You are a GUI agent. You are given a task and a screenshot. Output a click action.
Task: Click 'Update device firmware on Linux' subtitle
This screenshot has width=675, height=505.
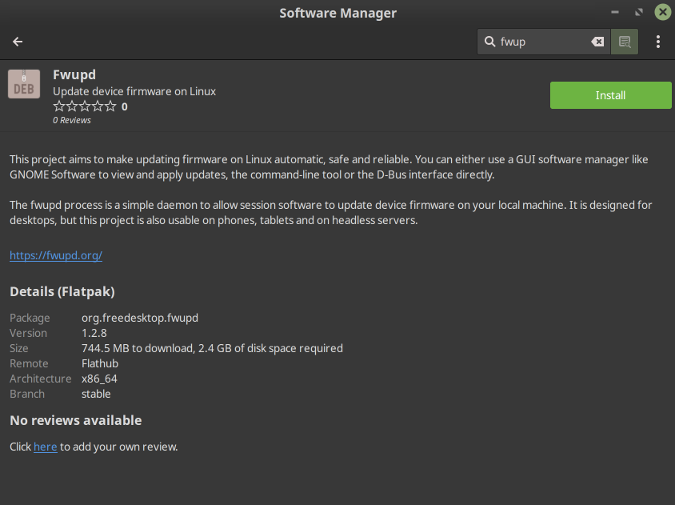(134, 91)
